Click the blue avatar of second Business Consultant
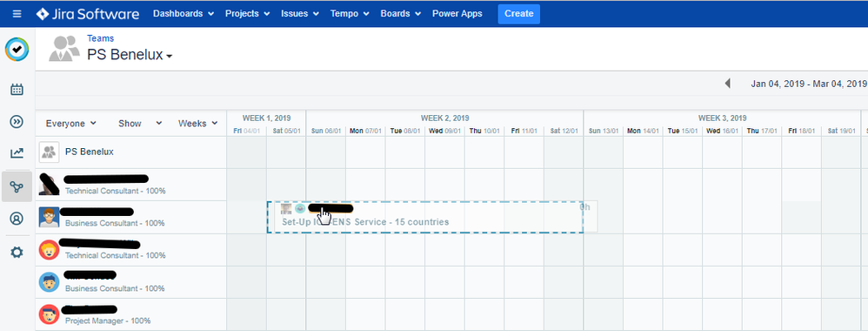This screenshot has height=331, width=868. pos(50,282)
